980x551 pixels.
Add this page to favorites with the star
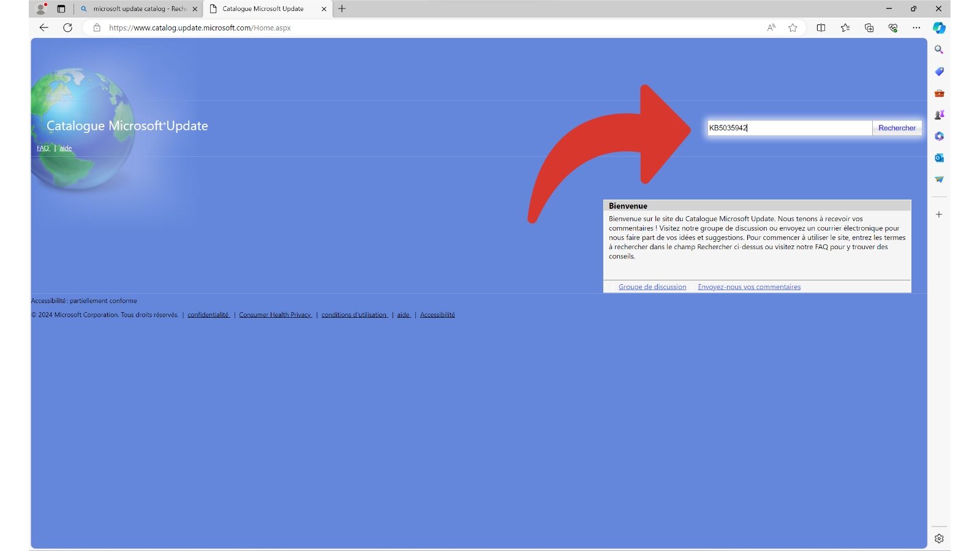pos(793,28)
